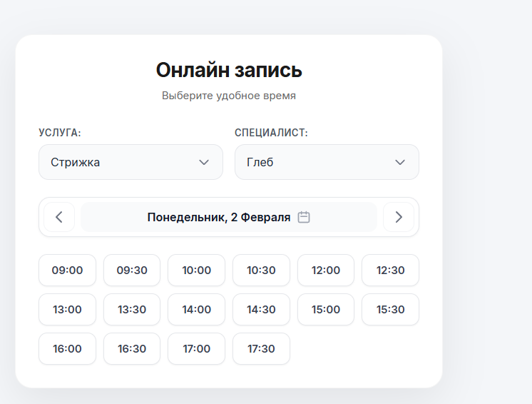This screenshot has width=532, height=404.
Task: Book the 17:30 time slot
Action: (x=261, y=349)
